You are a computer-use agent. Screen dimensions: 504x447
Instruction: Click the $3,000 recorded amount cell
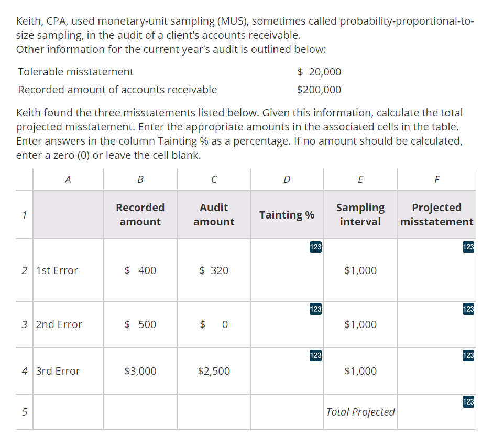[140, 371]
